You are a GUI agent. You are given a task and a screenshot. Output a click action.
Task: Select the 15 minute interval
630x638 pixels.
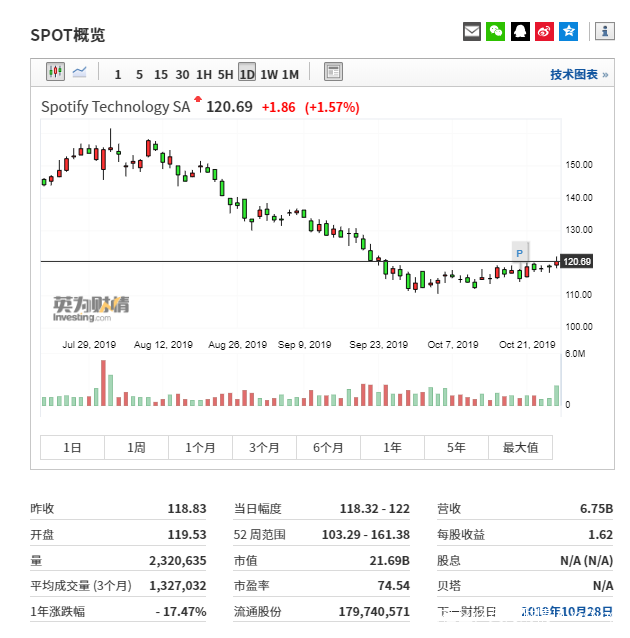(161, 74)
